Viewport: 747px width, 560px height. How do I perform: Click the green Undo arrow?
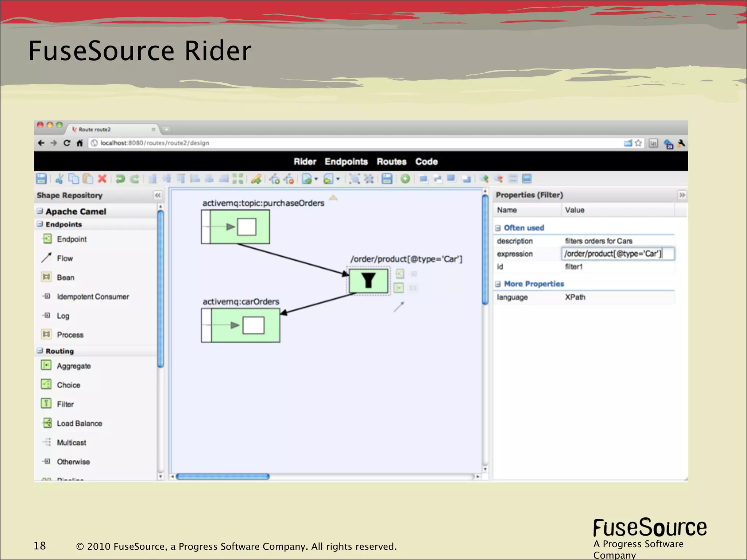pyautogui.click(x=120, y=179)
